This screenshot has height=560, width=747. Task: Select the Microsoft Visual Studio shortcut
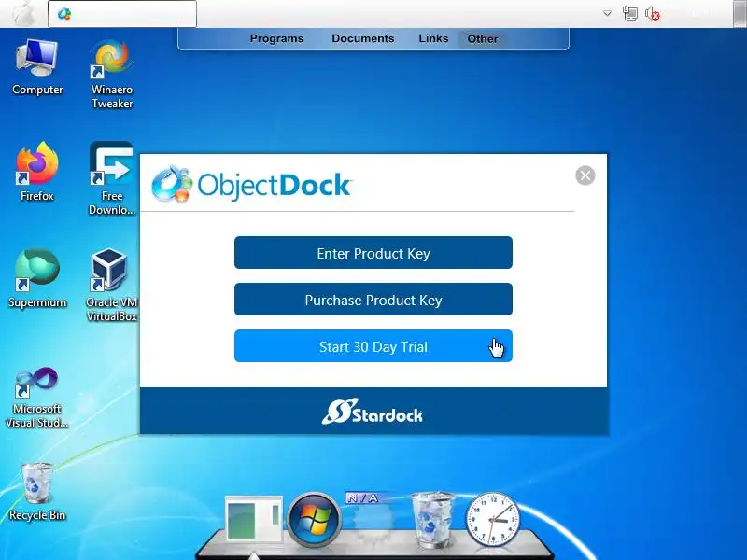[37, 397]
